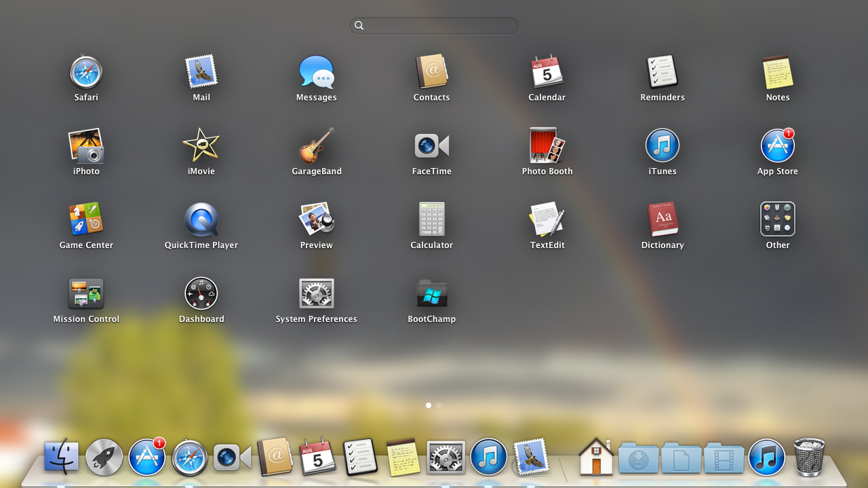Launch GarageBand guitar icon
This screenshot has width=868, height=488.
317,146
